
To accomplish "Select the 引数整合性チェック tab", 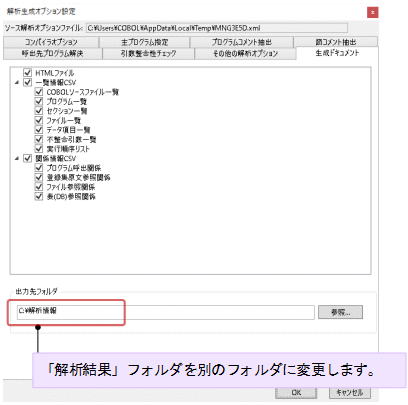I will click(x=148, y=53).
